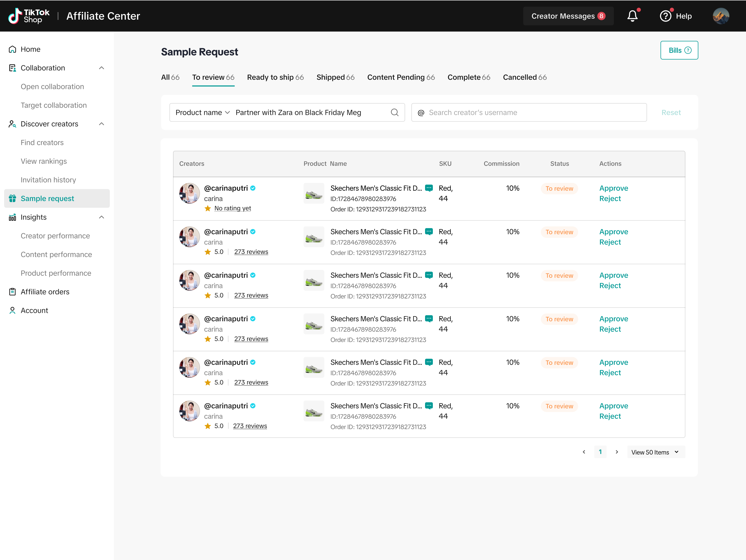Open chat icon in first product row
The image size is (746, 560).
click(429, 188)
